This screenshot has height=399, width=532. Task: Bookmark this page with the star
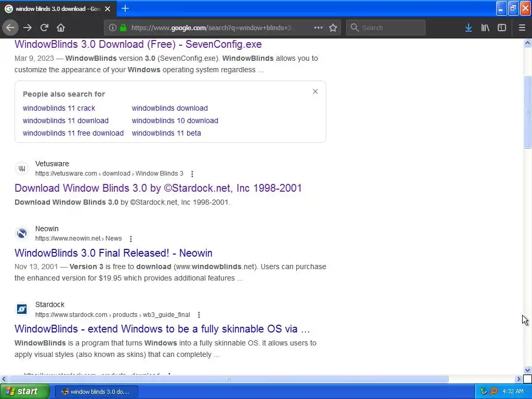(x=333, y=28)
